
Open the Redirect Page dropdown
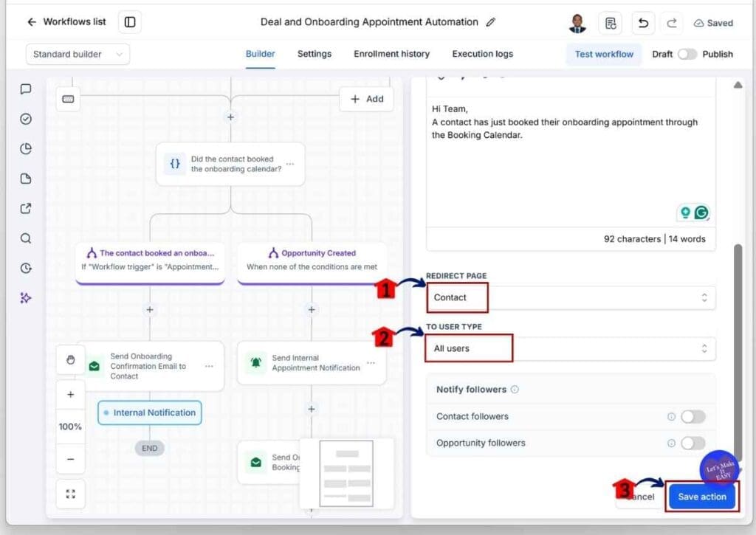coord(571,297)
